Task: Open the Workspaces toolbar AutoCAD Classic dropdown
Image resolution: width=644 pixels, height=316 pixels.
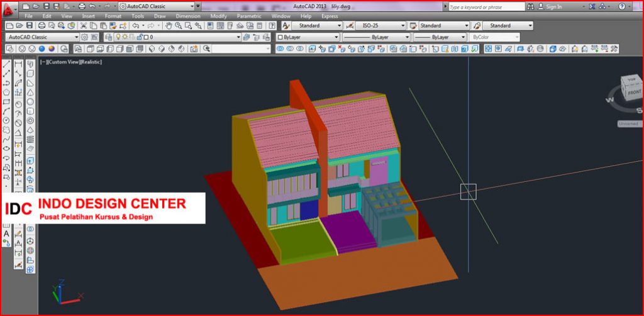Action: pos(43,37)
